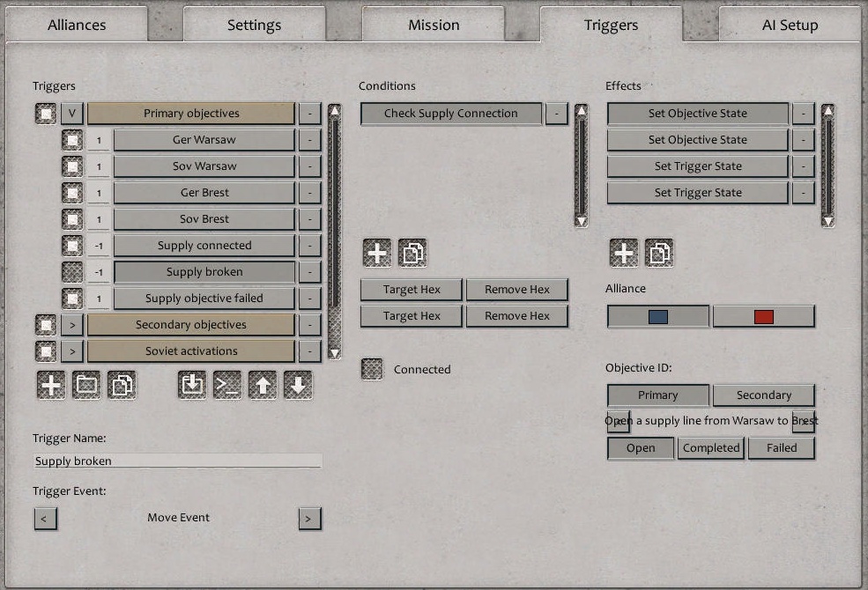
Task: Delete the Ger Warsaw trigger with its minus button
Action: tap(310, 140)
